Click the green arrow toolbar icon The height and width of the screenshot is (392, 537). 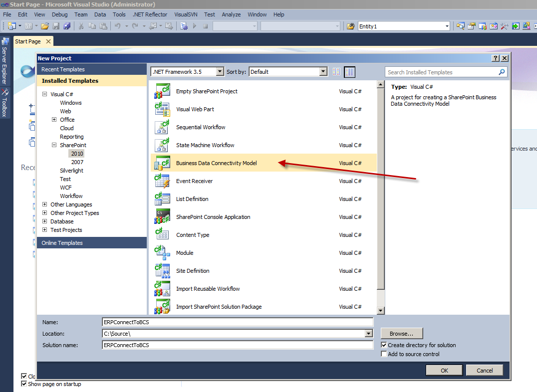click(516, 26)
